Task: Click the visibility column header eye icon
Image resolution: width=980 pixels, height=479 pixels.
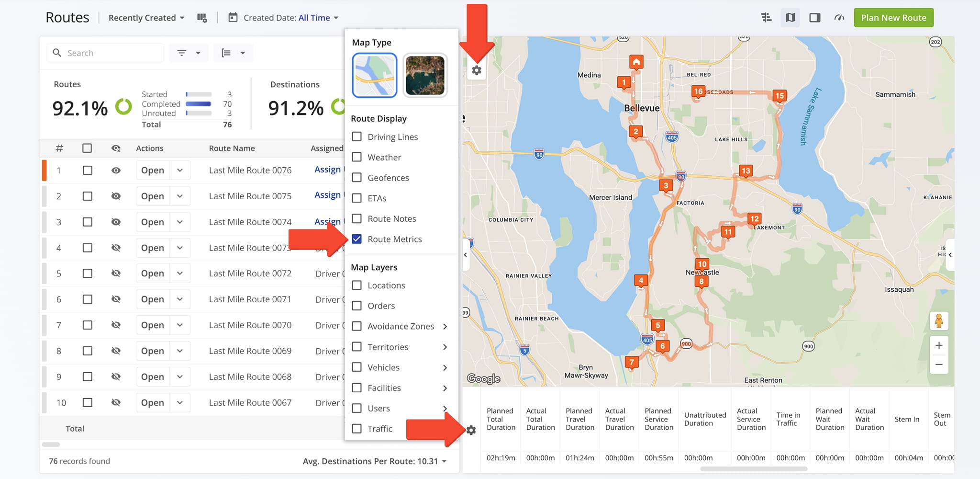Action: click(116, 148)
